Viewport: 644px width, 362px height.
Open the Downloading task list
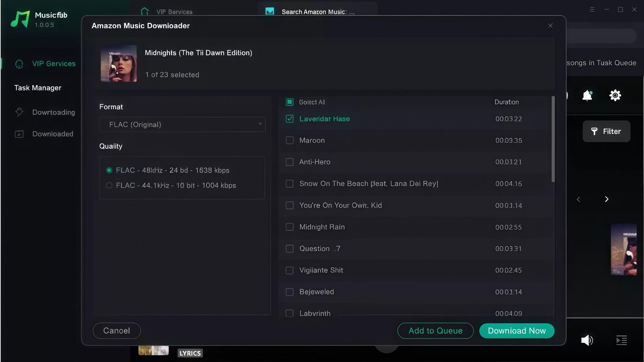53,112
